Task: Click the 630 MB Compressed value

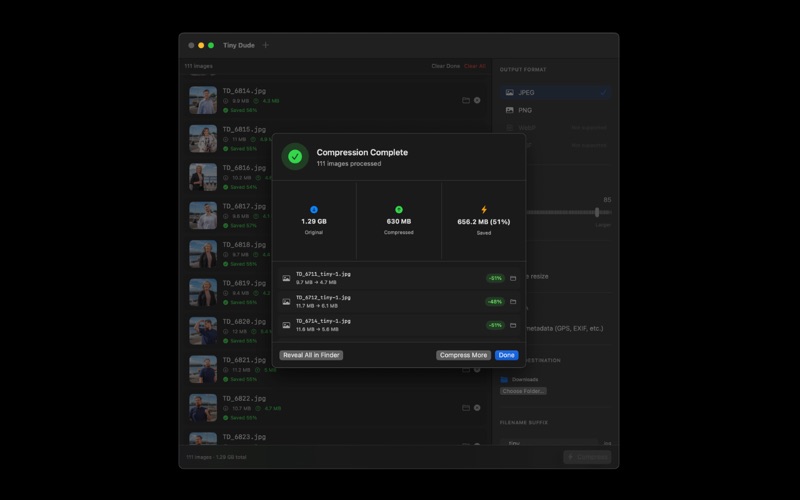Action: pyautogui.click(x=399, y=221)
